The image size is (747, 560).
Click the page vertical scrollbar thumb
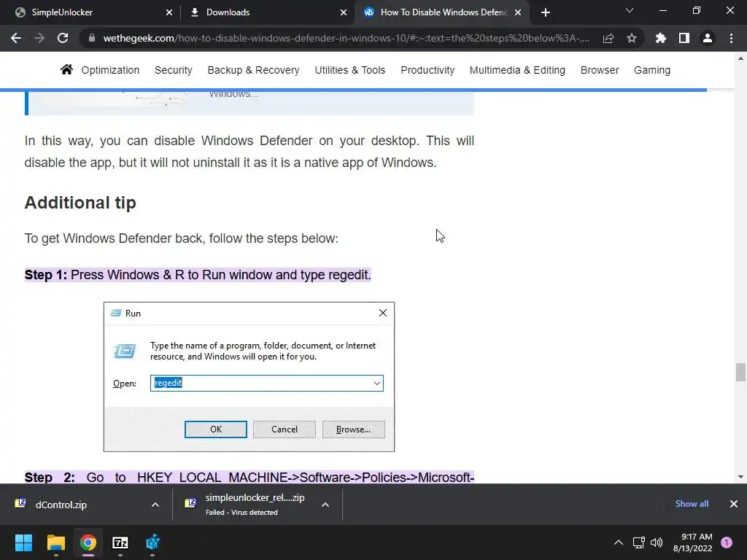[x=740, y=372]
